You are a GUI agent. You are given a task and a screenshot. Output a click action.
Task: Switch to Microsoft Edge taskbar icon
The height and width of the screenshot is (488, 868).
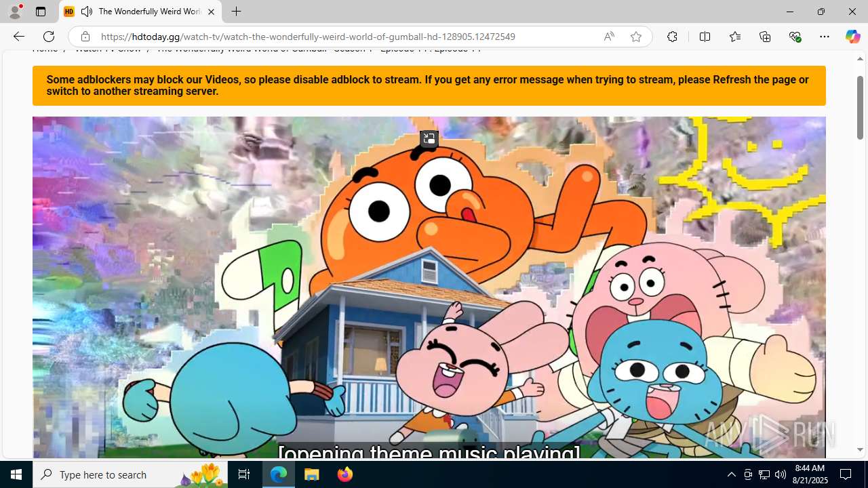[279, 474]
